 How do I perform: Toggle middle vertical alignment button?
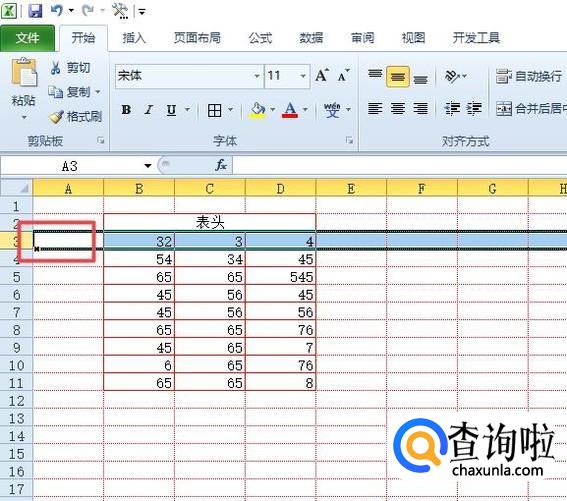(x=398, y=77)
